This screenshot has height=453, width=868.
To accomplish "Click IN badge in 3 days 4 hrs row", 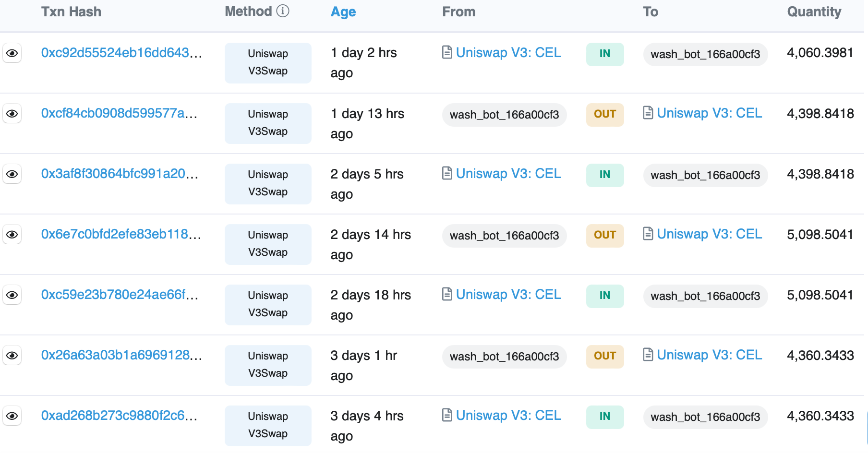I will click(605, 417).
